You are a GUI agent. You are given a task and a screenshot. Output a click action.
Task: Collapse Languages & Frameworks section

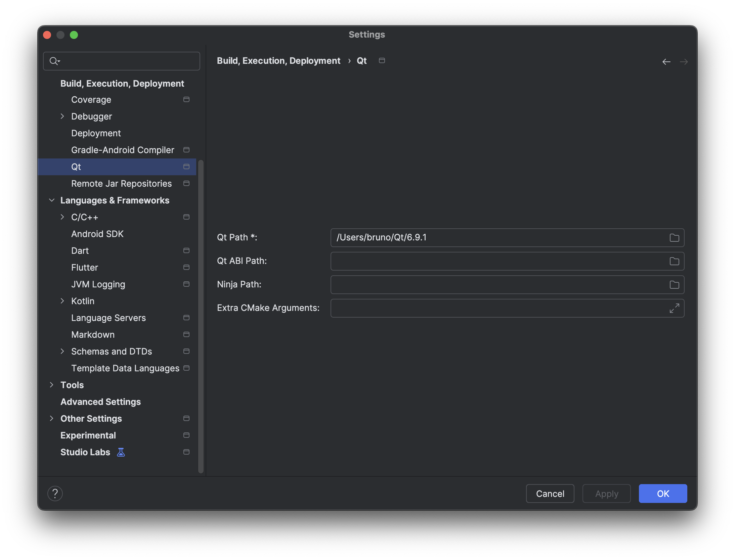(x=52, y=200)
